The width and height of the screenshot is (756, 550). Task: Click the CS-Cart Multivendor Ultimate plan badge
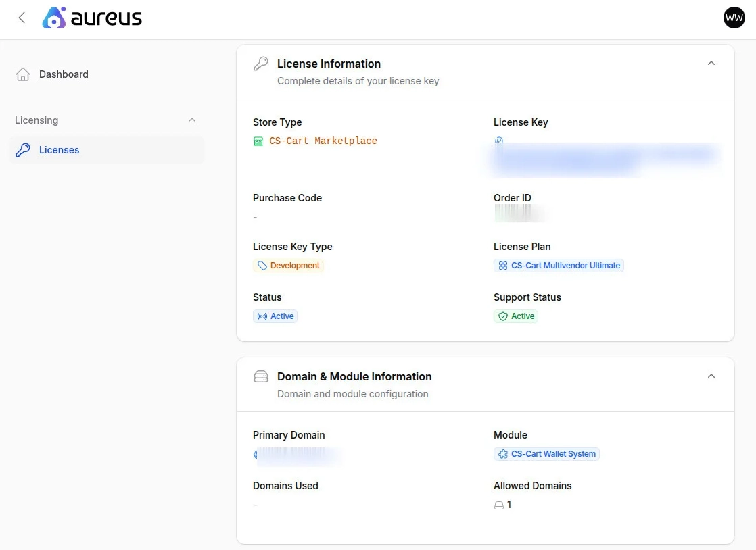[559, 265]
